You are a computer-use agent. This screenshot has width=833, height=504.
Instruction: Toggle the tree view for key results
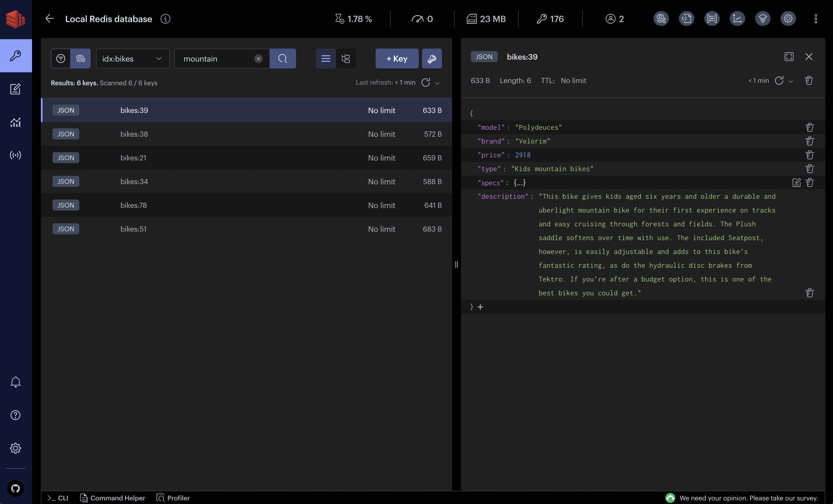(x=346, y=59)
